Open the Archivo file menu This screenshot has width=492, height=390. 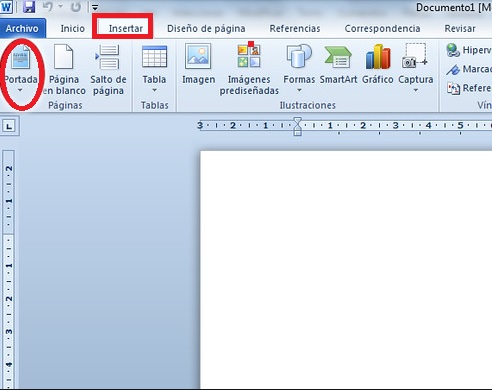[22, 28]
